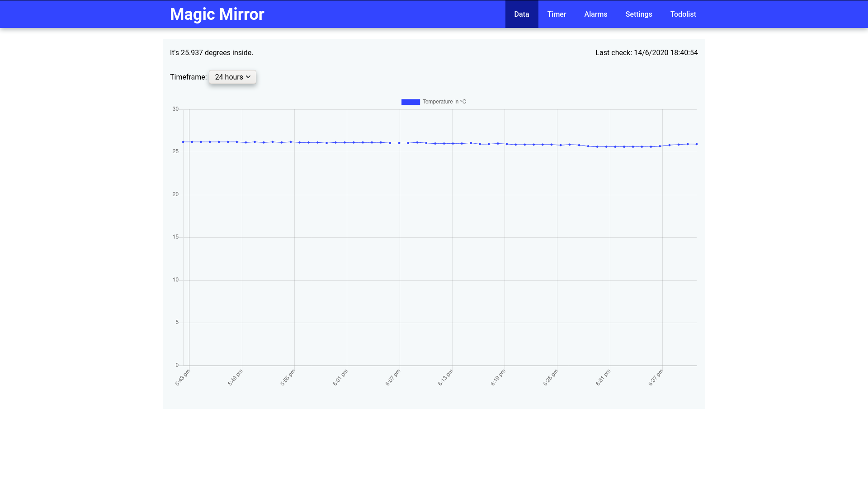Open the Alarms page
This screenshot has height=488, width=868.
pyautogui.click(x=595, y=14)
